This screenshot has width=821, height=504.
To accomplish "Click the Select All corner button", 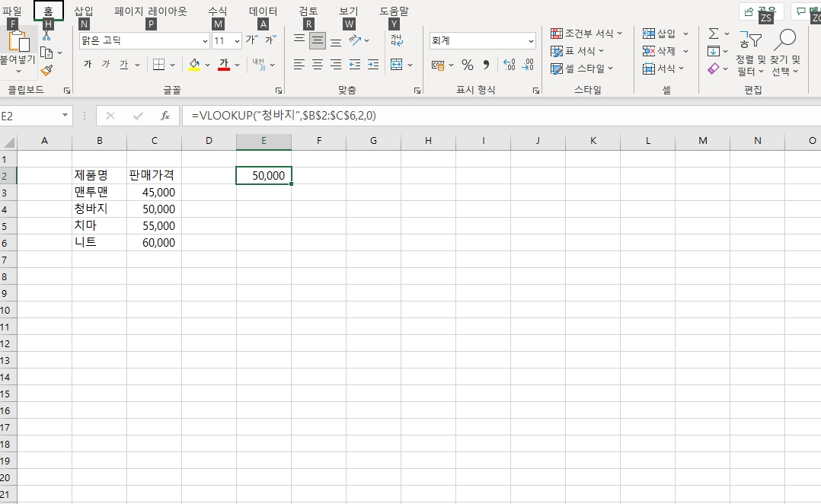I will click(8, 142).
